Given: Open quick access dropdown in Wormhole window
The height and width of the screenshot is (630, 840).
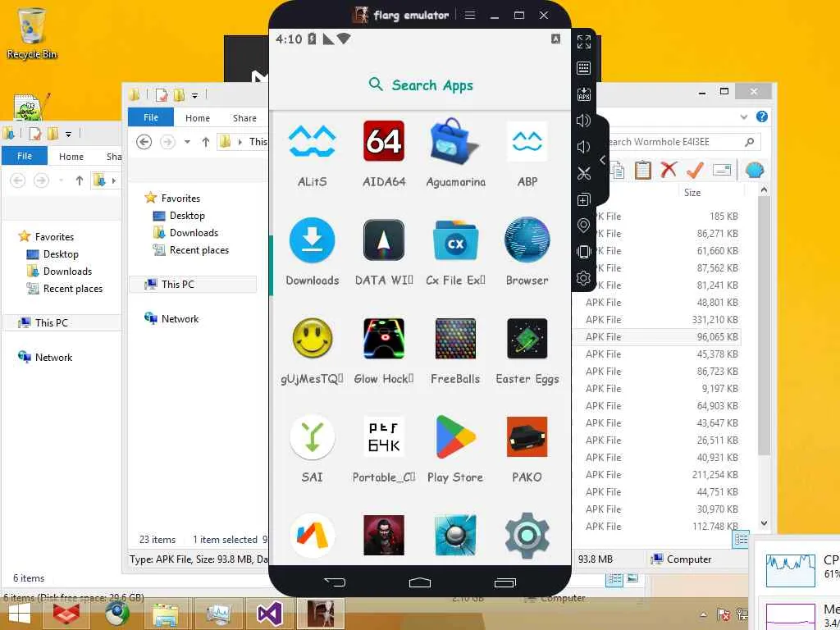Looking at the screenshot, I should (x=195, y=96).
